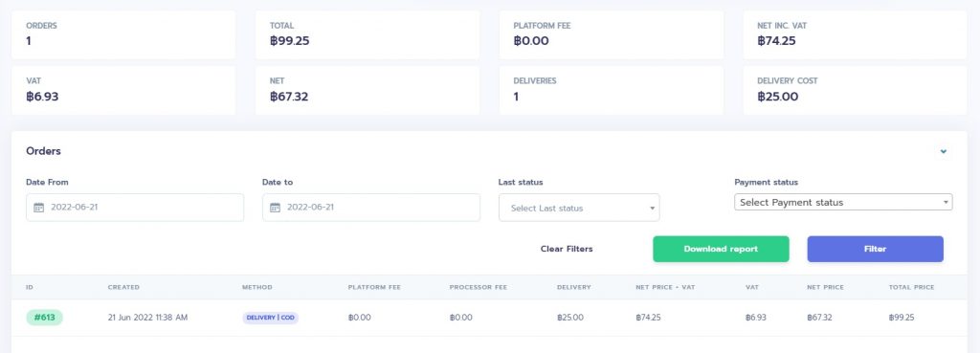Viewport: 980px width, 353px height.
Task: Click the Download report button
Action: click(x=721, y=249)
